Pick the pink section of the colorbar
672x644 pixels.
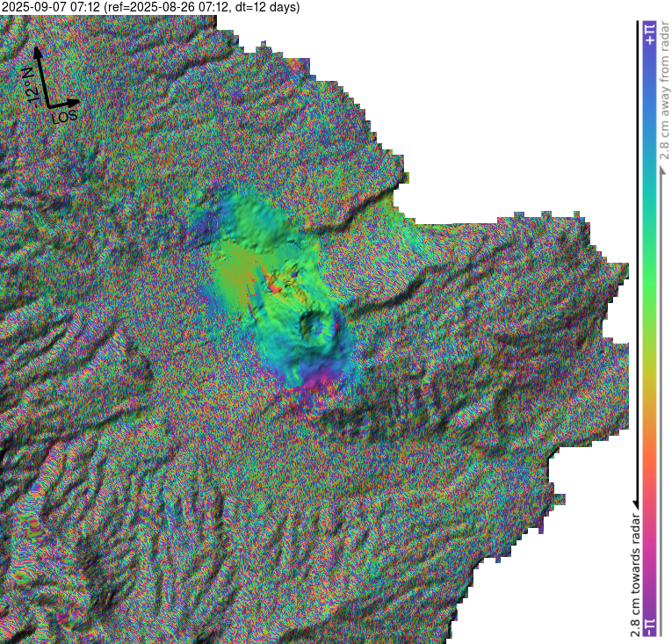click(x=649, y=527)
